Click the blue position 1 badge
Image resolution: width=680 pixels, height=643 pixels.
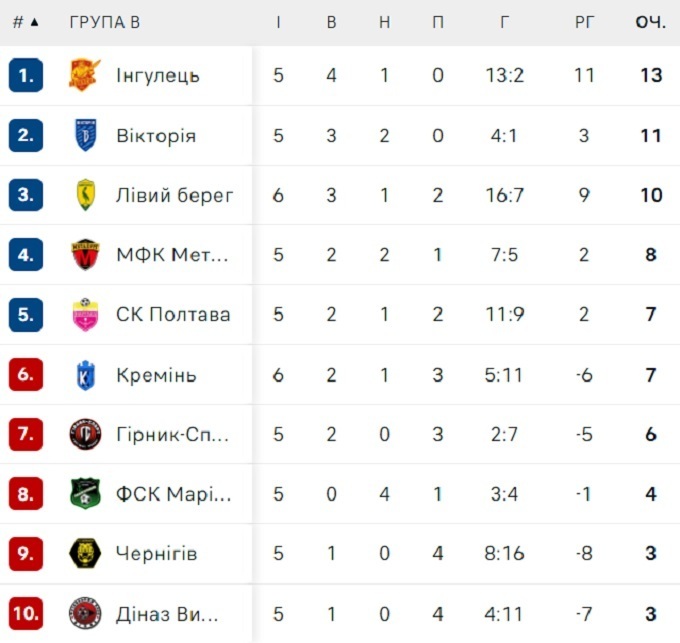pyautogui.click(x=25, y=75)
